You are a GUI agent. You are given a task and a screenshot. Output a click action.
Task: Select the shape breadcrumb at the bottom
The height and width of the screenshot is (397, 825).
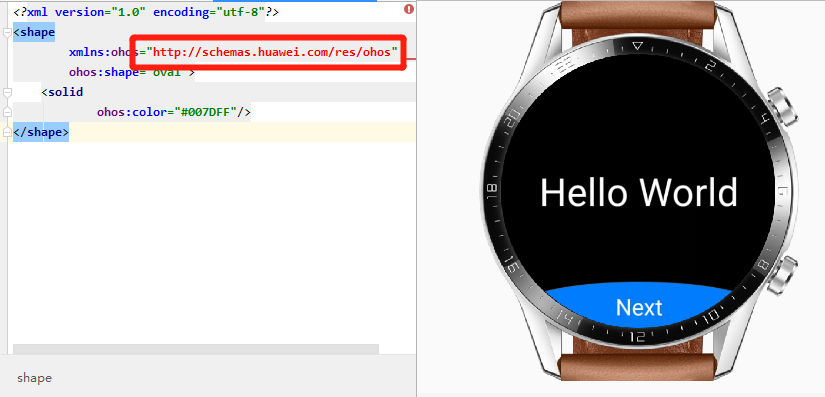34,378
